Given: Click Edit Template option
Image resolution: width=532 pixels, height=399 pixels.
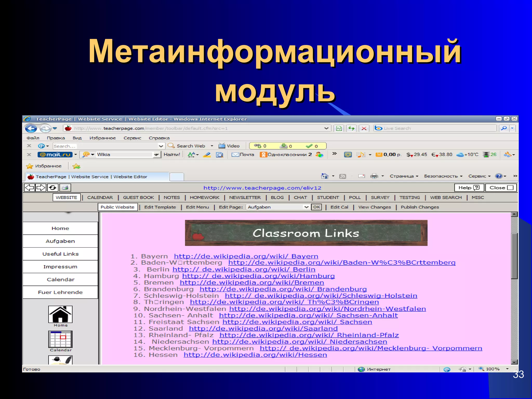Looking at the screenshot, I should tap(160, 207).
